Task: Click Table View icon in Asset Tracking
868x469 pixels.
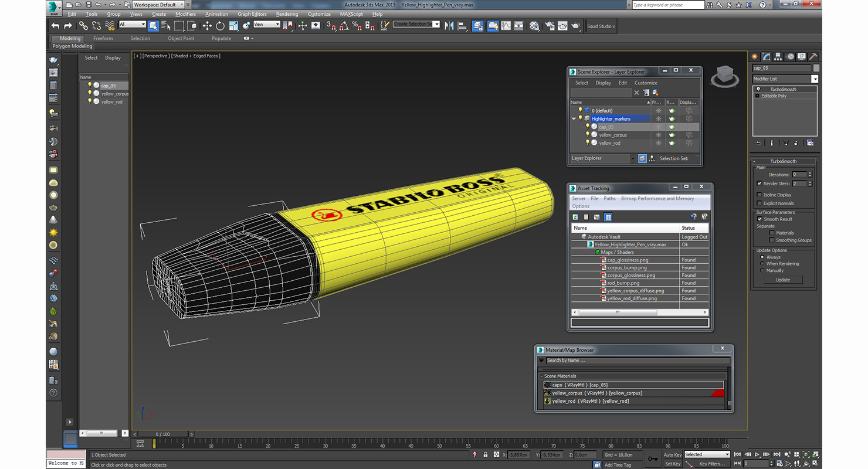Action: [608, 217]
